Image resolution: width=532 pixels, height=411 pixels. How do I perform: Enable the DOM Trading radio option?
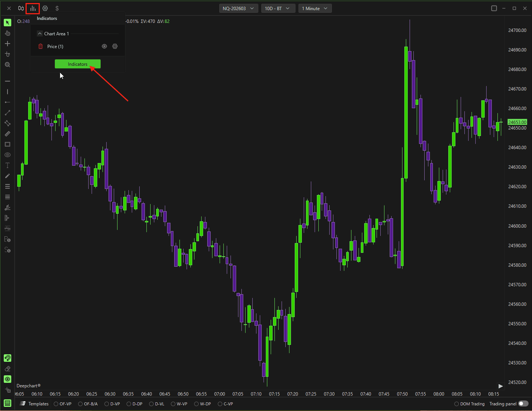pyautogui.click(x=469, y=404)
